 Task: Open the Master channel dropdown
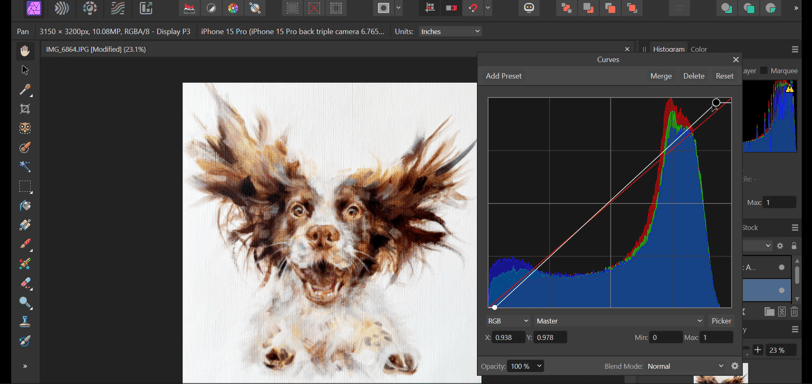(619, 321)
